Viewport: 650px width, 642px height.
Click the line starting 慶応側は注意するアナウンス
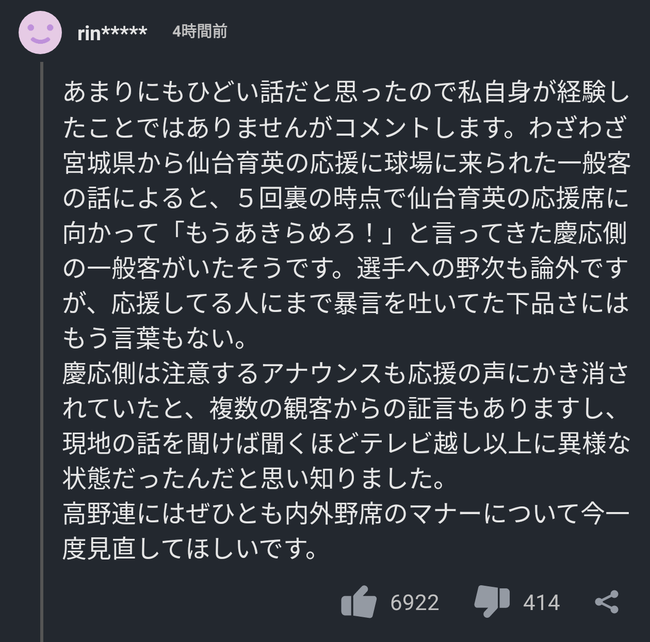[x=346, y=374]
